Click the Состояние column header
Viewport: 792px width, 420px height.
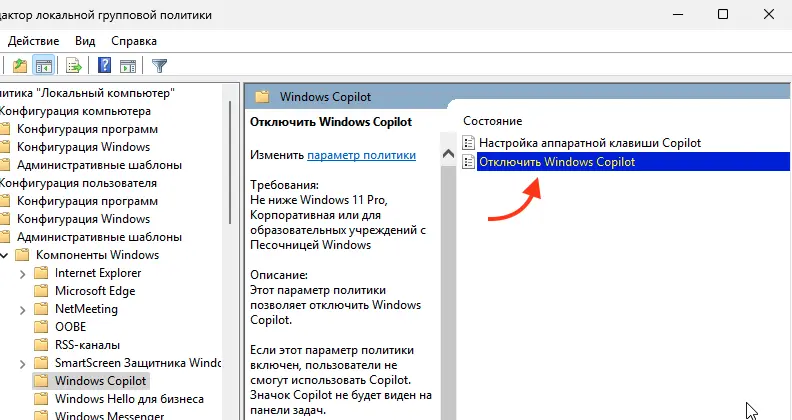[492, 121]
